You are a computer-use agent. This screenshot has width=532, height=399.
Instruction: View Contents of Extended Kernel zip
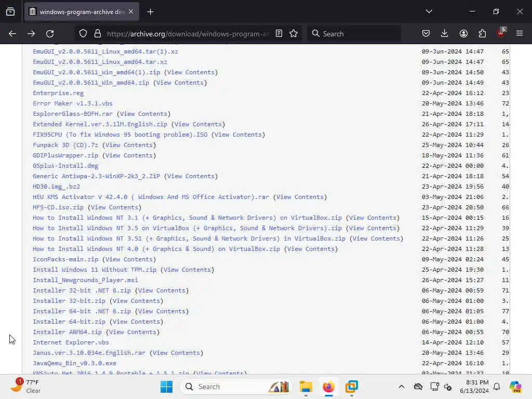point(198,124)
